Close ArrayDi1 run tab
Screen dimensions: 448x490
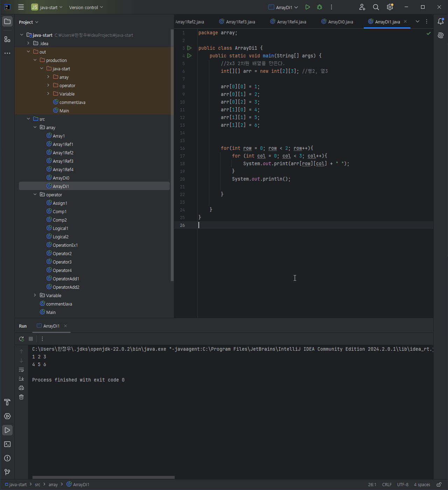65,326
